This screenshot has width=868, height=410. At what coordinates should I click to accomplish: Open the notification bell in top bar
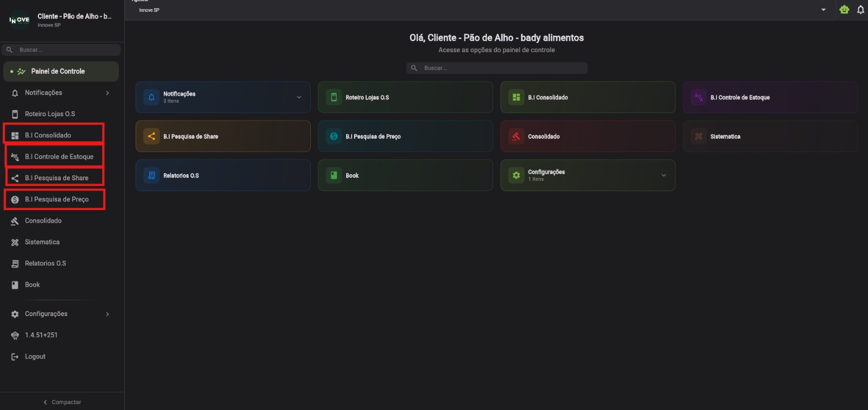860,10
